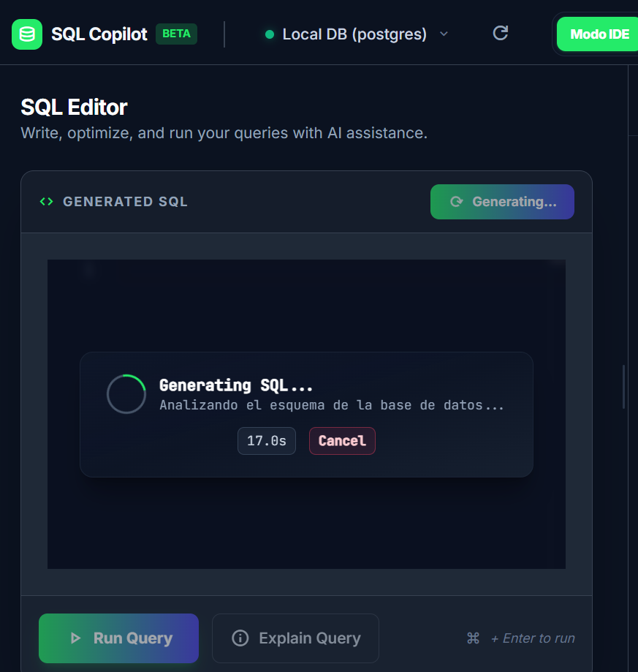Cancel the SQL generation
This screenshot has width=638, height=672.
[x=342, y=441]
